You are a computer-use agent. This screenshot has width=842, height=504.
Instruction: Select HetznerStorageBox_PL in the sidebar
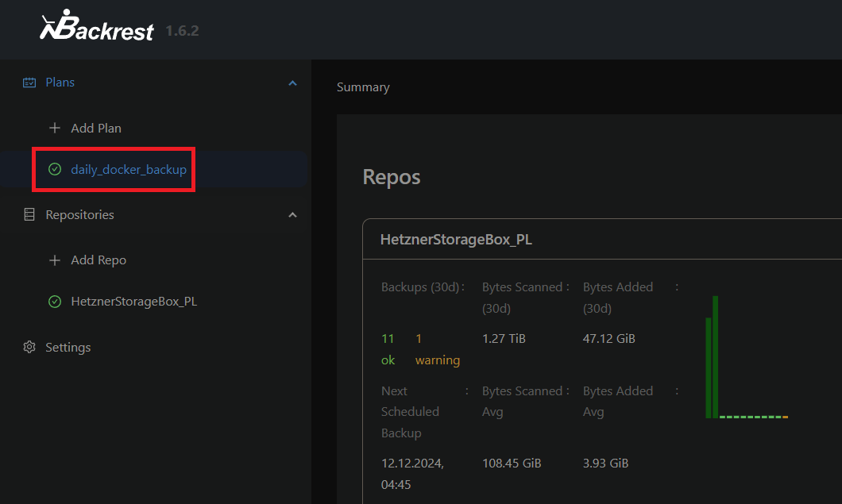pos(133,302)
